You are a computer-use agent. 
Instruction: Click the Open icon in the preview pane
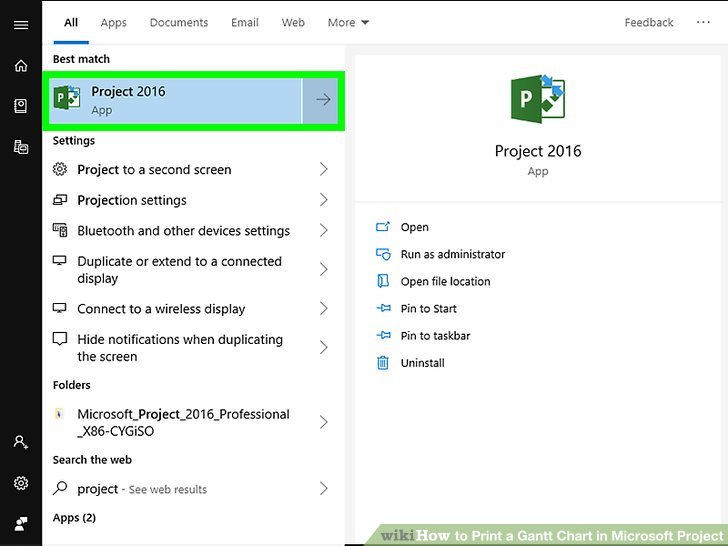[383, 227]
